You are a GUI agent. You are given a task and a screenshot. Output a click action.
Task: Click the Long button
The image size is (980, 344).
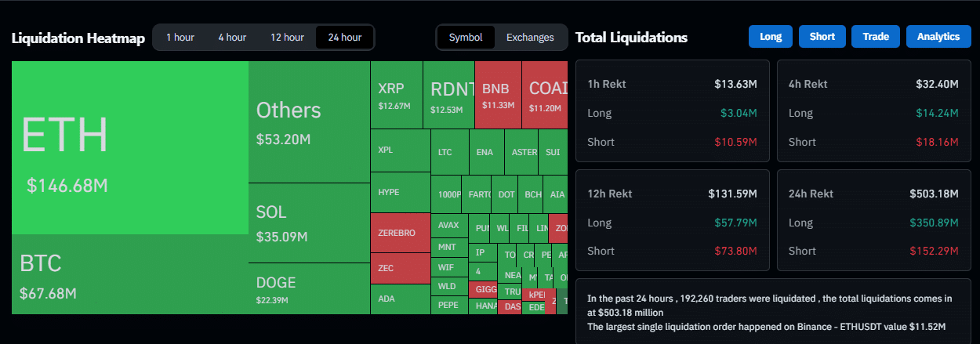pyautogui.click(x=770, y=37)
